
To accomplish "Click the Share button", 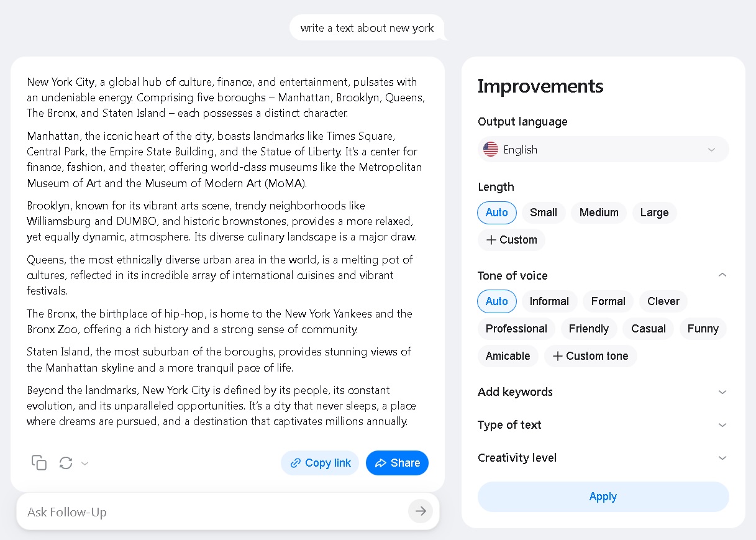I will pos(397,463).
